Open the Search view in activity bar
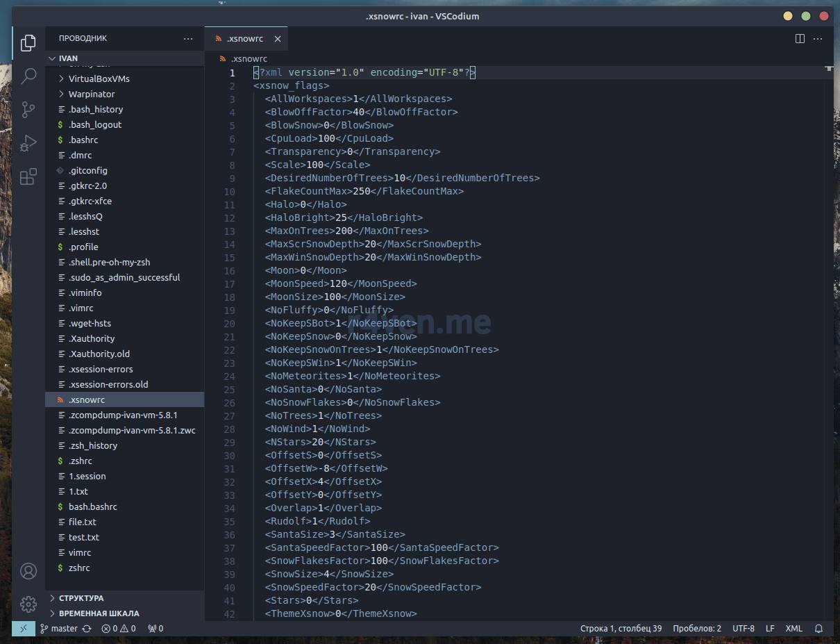The width and height of the screenshot is (840, 644). click(x=28, y=76)
